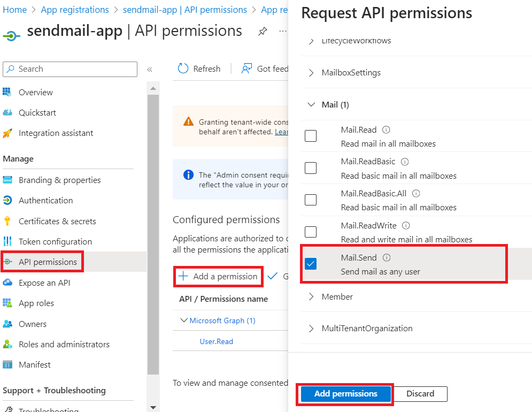Click the info icon beside Mail.ReadBasic.All
Screen dimensions: 532x412
click(416, 194)
